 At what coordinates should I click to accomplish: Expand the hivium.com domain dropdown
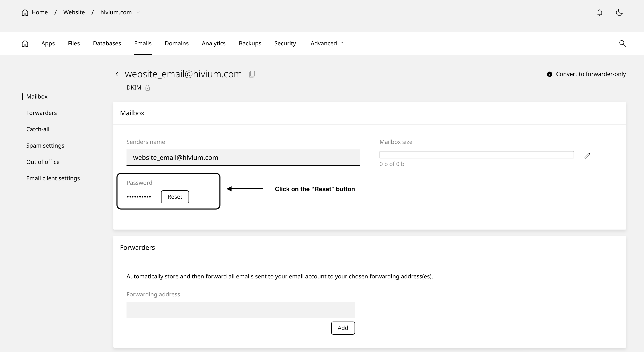tap(138, 12)
